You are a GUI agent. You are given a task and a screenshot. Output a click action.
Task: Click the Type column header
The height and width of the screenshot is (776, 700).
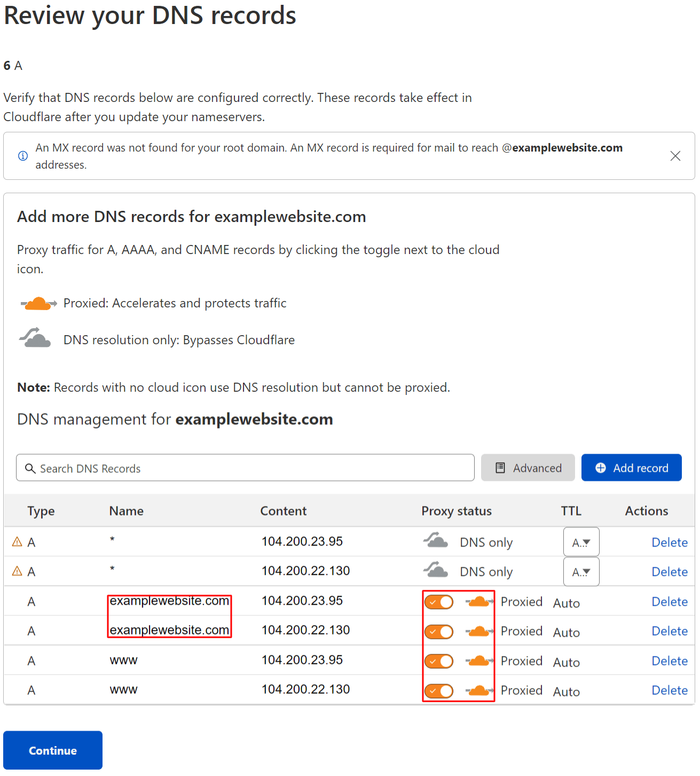[x=41, y=511]
